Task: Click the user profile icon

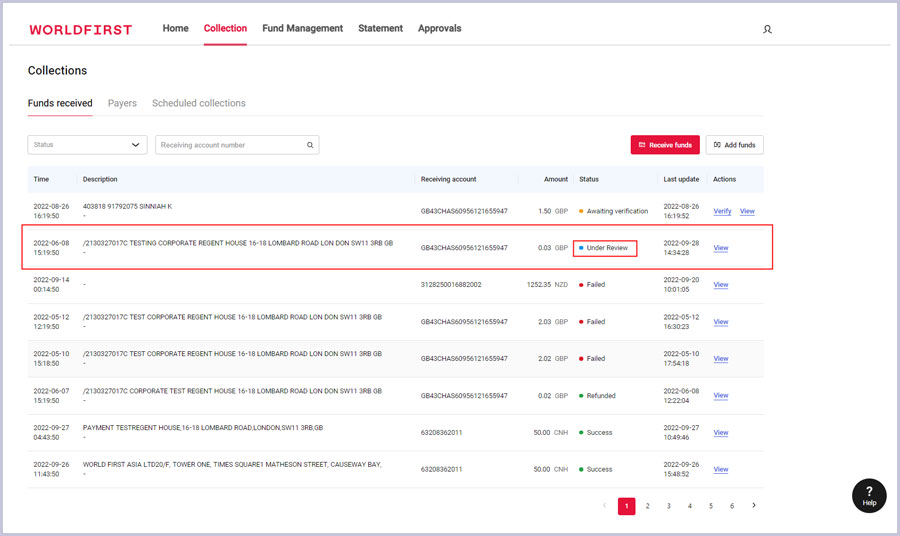Action: coord(767,29)
